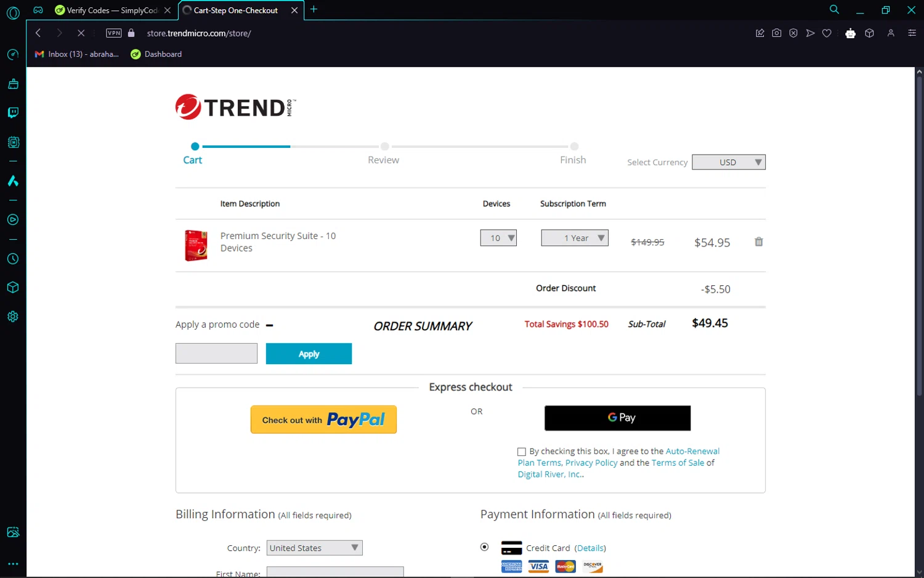
Task: Click the tab search magnifier
Action: [x=834, y=9]
